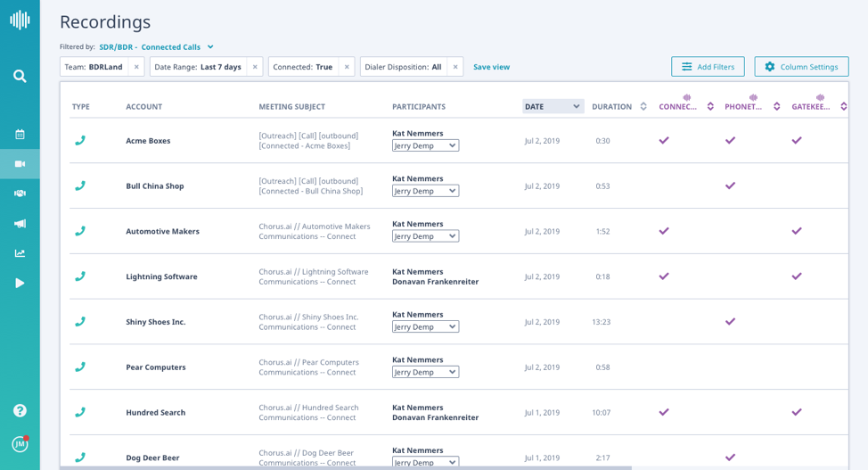Remove the Date Range: Last 7 days filter
The width and height of the screenshot is (868, 470).
[255, 67]
